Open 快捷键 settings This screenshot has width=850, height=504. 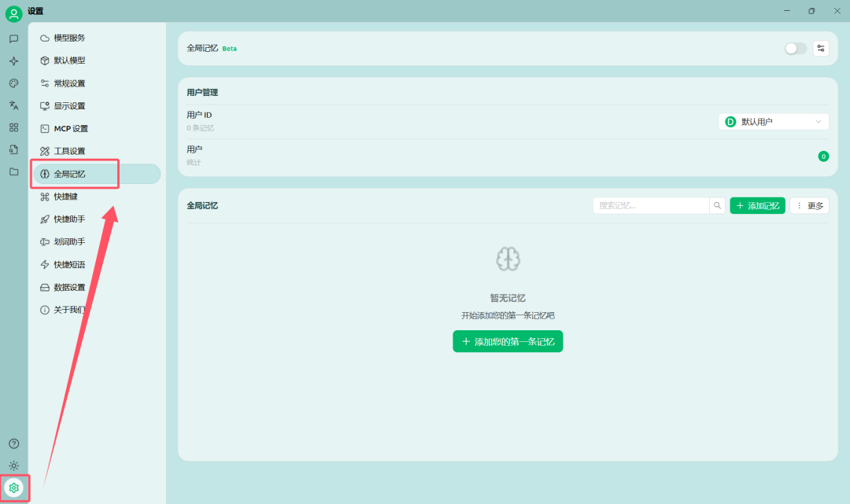click(x=97, y=197)
